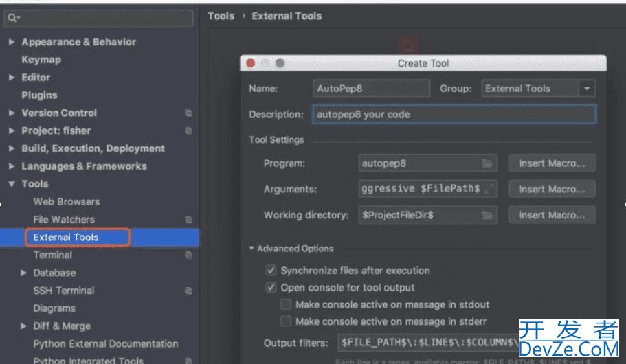Screen dimensions: 626x364
Task: Click Insert Macro button for Working directory
Action: pos(552,215)
